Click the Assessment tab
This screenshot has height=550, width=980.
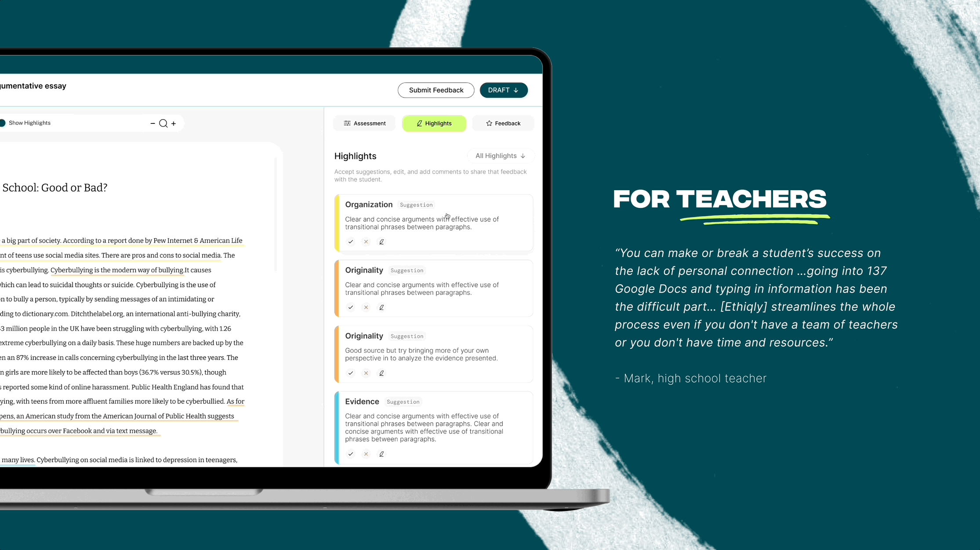364,123
